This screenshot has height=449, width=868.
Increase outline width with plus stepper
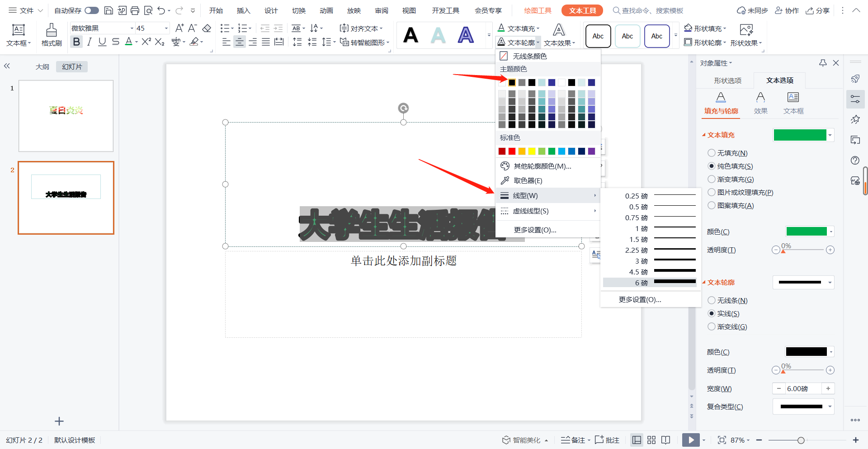point(828,388)
